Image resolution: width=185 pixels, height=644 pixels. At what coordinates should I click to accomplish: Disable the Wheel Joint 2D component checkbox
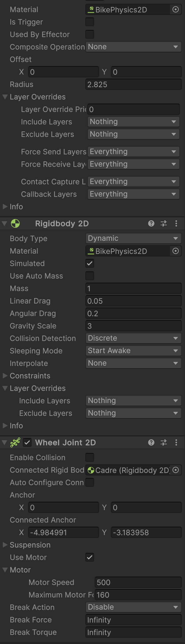coord(27,442)
